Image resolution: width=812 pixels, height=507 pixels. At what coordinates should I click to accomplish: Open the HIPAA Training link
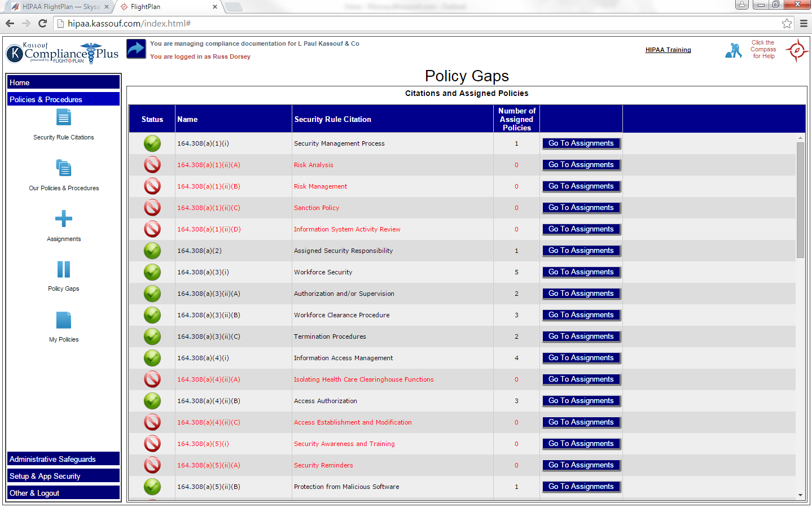668,50
